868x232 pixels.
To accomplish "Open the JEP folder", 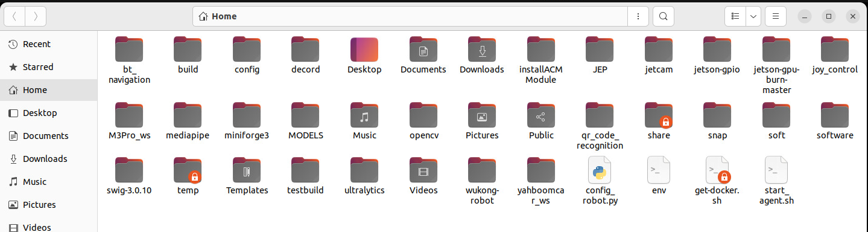I will click(x=600, y=50).
